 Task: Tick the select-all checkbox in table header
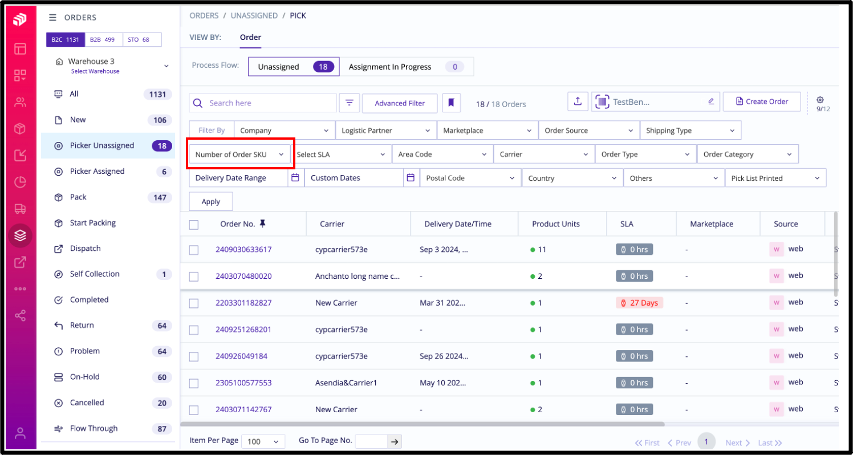pos(194,224)
